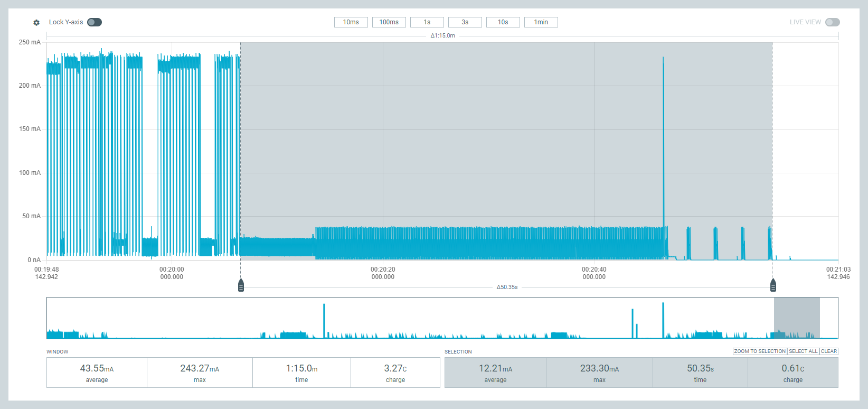Click the shaded viewport in the minimap
The width and height of the screenshot is (868, 409).
(x=797, y=318)
